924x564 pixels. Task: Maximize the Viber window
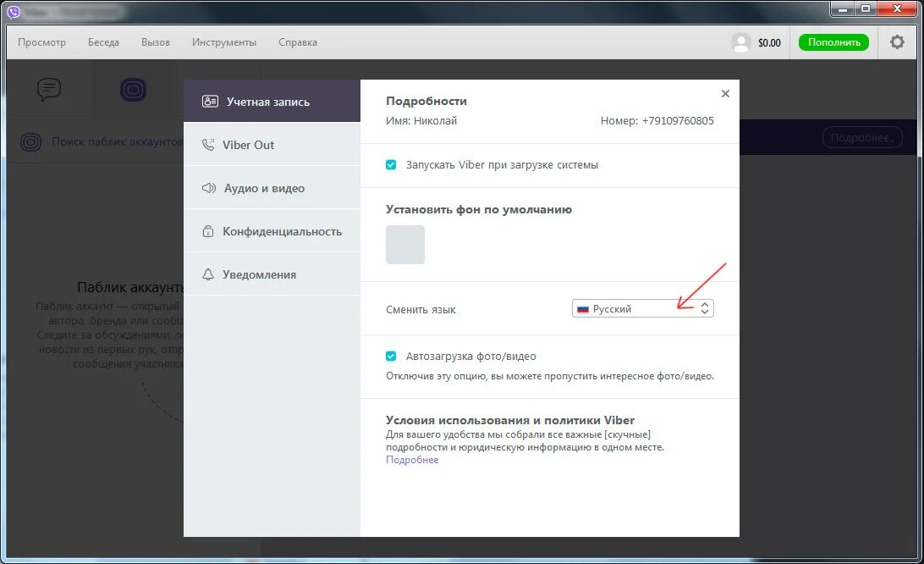(x=865, y=8)
